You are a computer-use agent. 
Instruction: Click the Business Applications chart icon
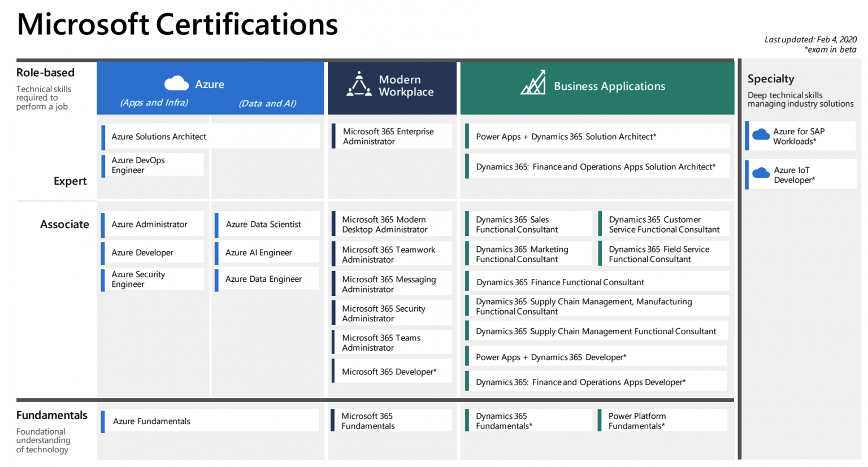coord(533,82)
